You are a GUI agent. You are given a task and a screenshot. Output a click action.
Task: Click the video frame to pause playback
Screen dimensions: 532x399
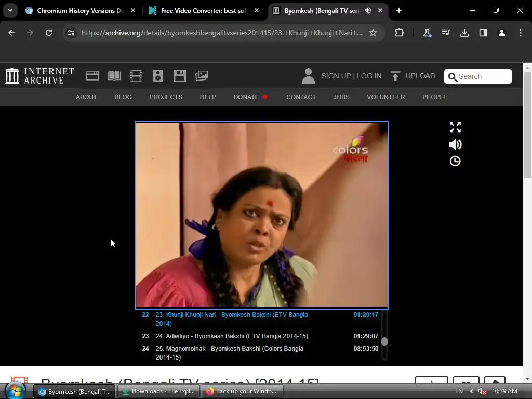point(262,215)
